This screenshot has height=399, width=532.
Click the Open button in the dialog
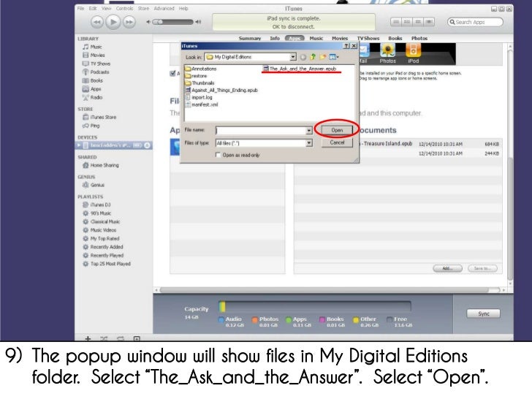pyautogui.click(x=337, y=130)
